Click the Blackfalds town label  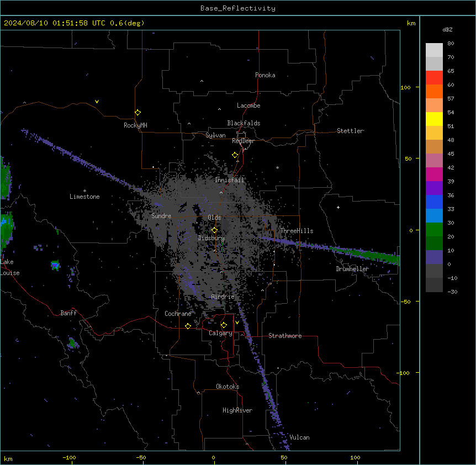(244, 123)
